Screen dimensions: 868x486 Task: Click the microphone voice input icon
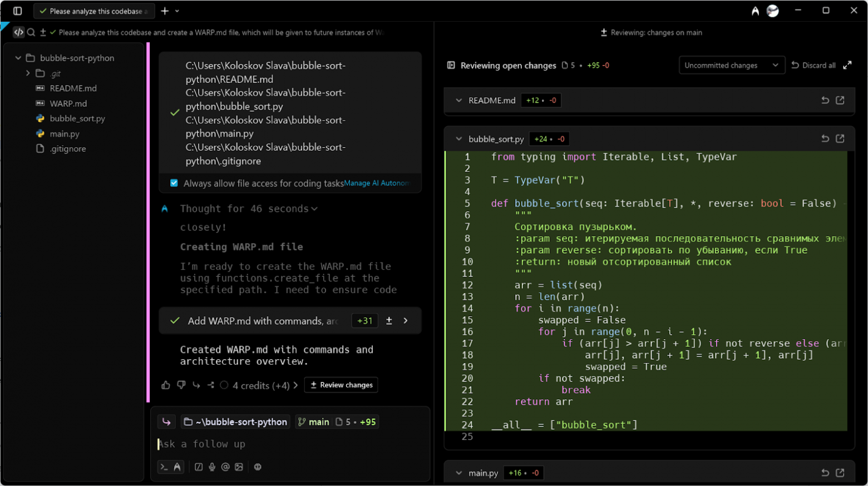point(212,467)
